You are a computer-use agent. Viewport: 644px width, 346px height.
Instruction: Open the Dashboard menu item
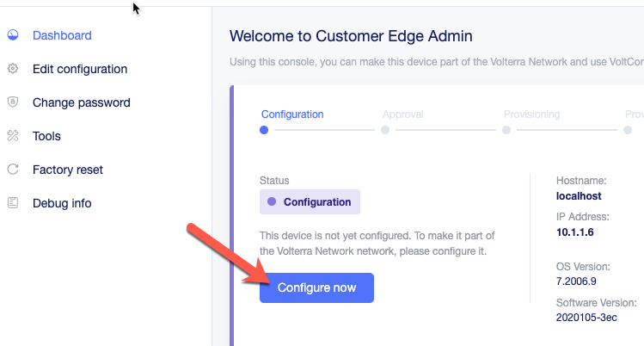click(62, 35)
